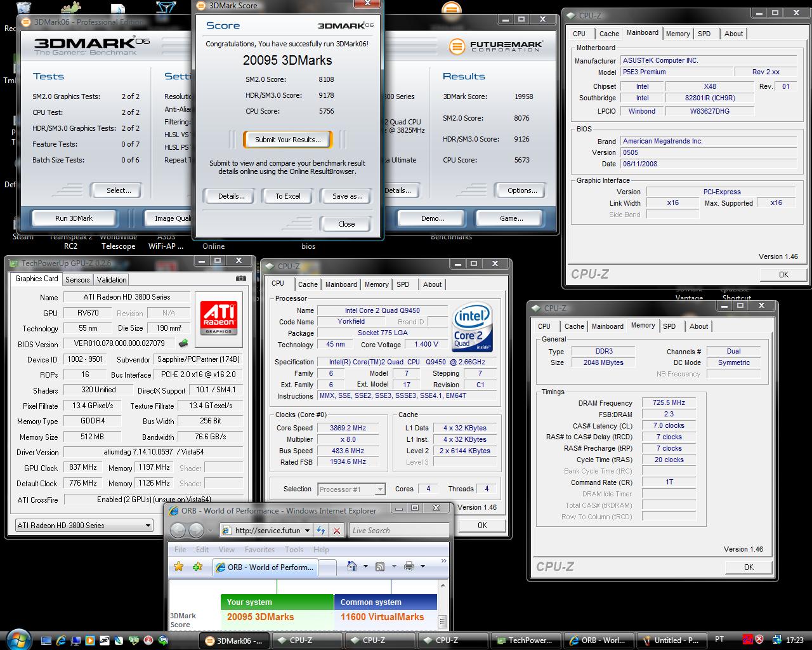
Task: Click the Add to Favorites icon
Action: click(197, 566)
